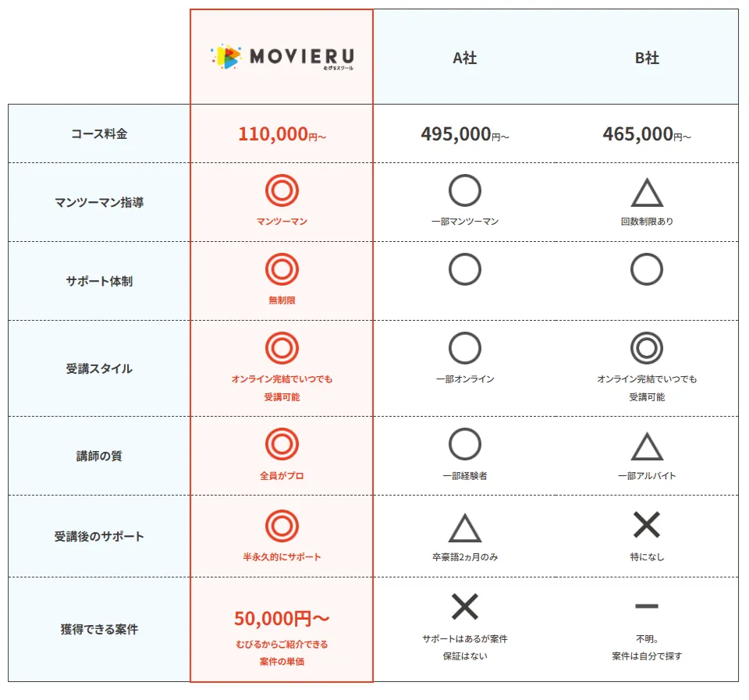Screen dimensions: 749x700
Task: Click the 講師の質 row label
Action: pyautogui.click(x=99, y=456)
